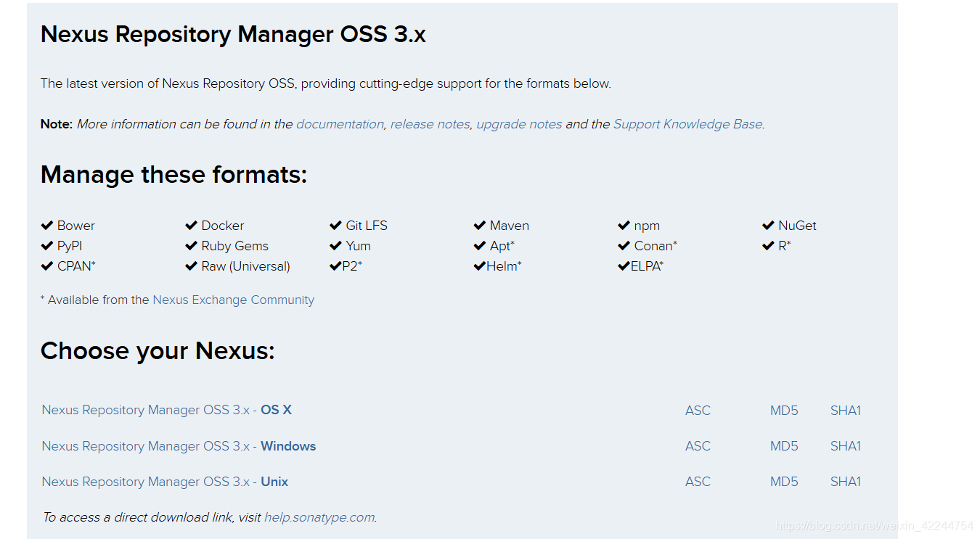Viewport: 980px width, 539px height.
Task: Select the 'Docker' format text
Action: click(x=223, y=226)
